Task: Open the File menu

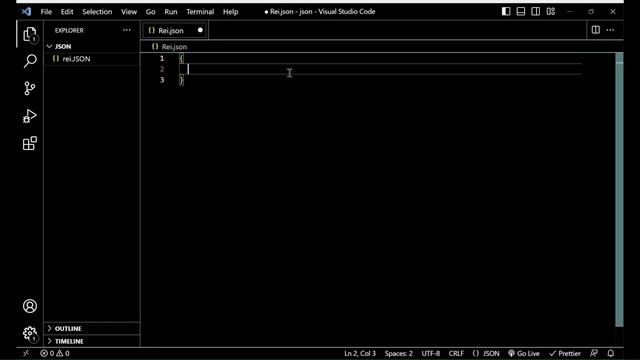Action: point(46,11)
